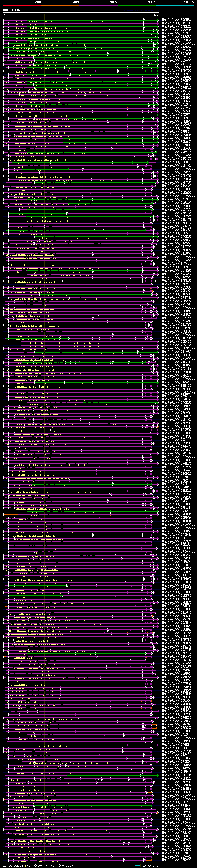Open hit UniRef100_Q9M564

tap(177, 98)
